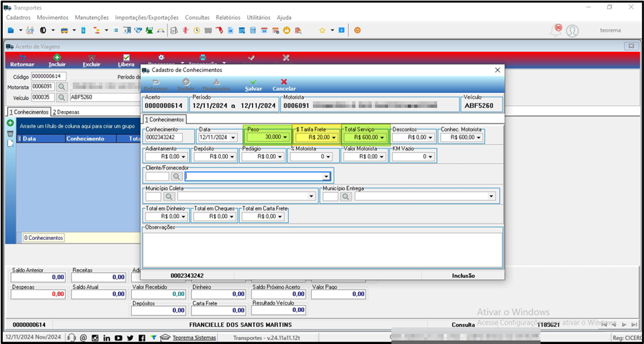Click the '0 Conhecimentos' grid footer text
The width and height of the screenshot is (644, 344).
[44, 238]
